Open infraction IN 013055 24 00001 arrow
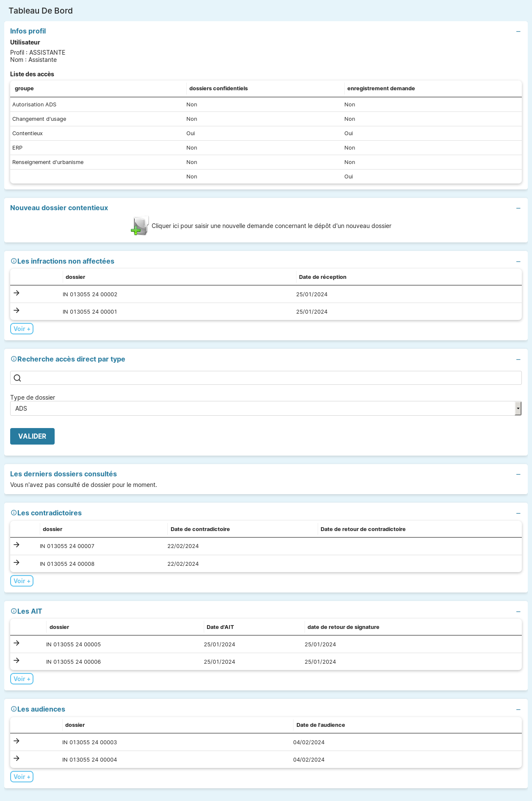 point(17,311)
